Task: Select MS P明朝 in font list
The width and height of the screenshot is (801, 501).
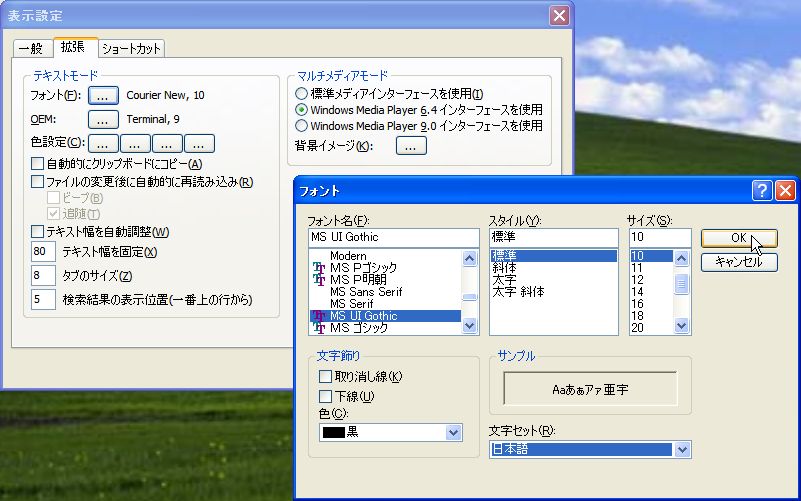Action: pos(358,280)
